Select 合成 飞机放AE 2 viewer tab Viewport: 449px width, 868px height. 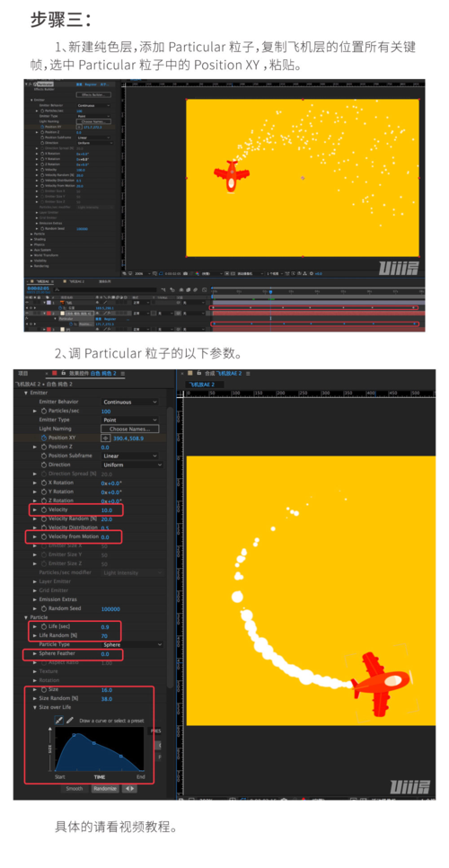tap(223, 374)
